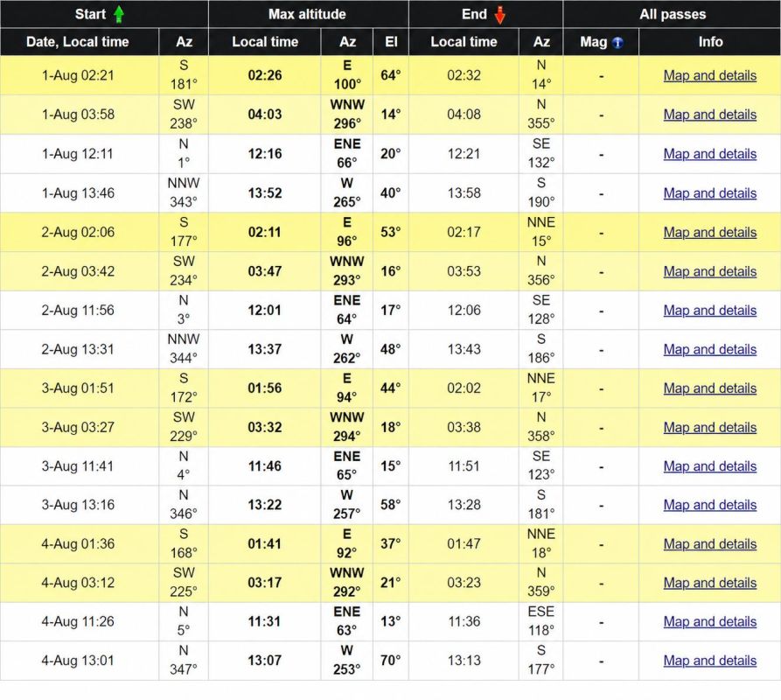Click max altitude time '13:52'

[265, 192]
